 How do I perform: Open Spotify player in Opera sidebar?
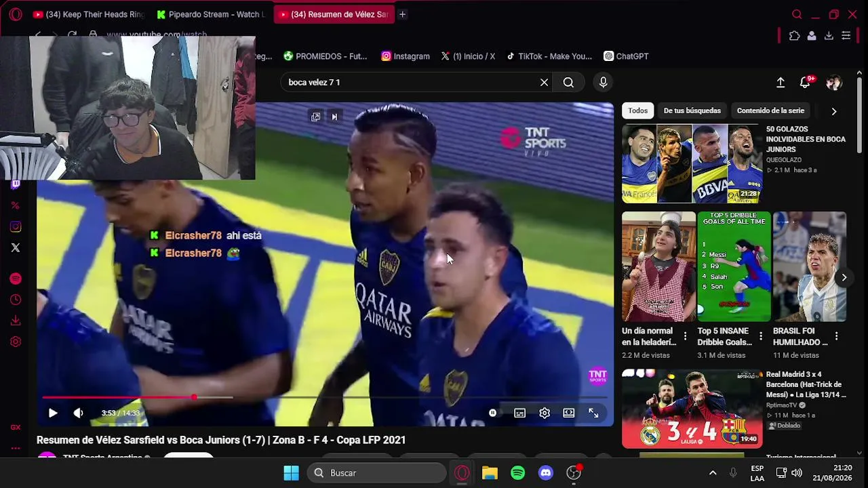coord(16,279)
